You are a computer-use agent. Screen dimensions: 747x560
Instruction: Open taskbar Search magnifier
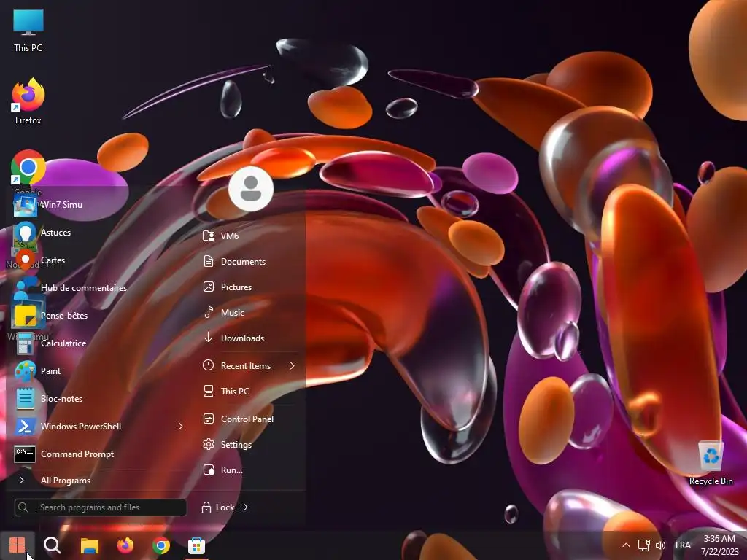(53, 545)
